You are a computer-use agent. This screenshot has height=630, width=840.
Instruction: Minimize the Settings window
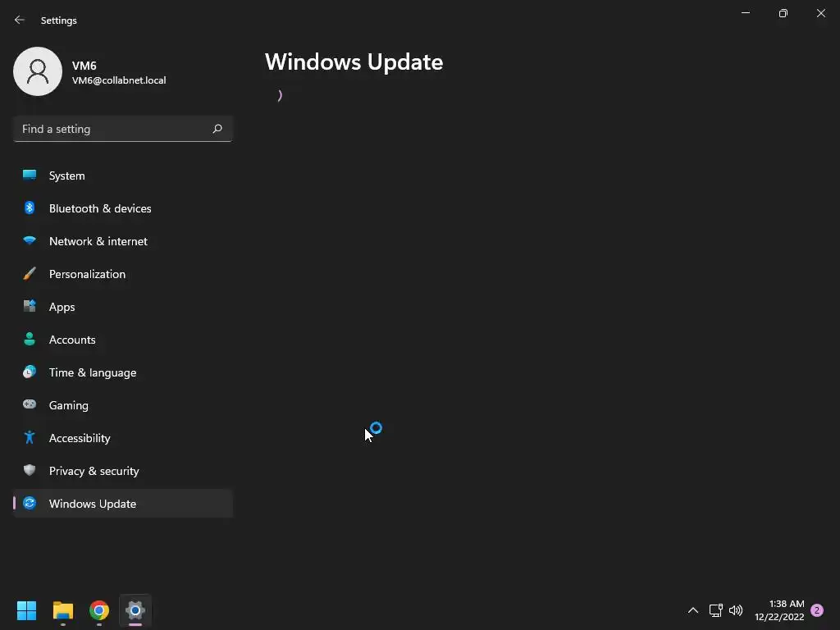(x=746, y=13)
